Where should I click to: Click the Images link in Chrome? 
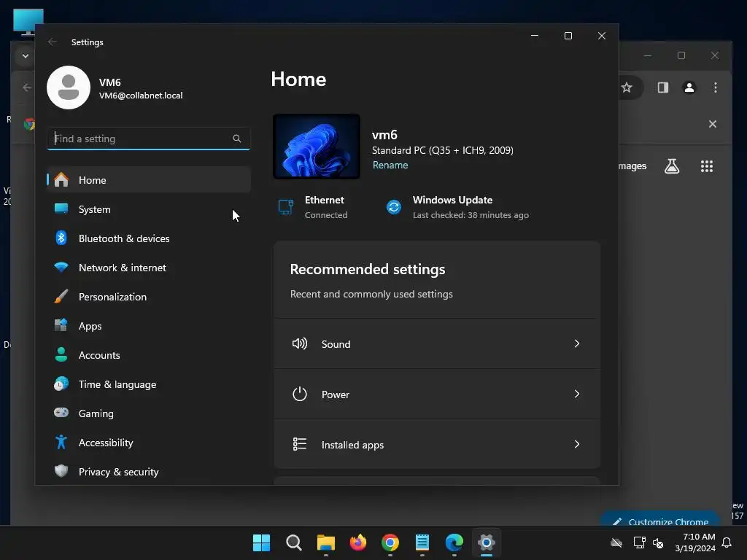(x=632, y=166)
